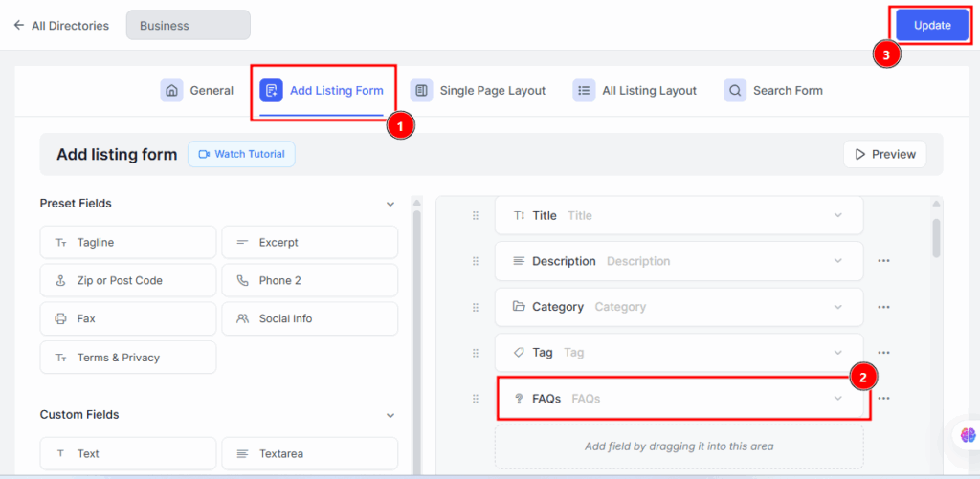Open the Single Page Layout tab
Image resolution: width=980 pixels, height=479 pixels.
click(x=479, y=91)
